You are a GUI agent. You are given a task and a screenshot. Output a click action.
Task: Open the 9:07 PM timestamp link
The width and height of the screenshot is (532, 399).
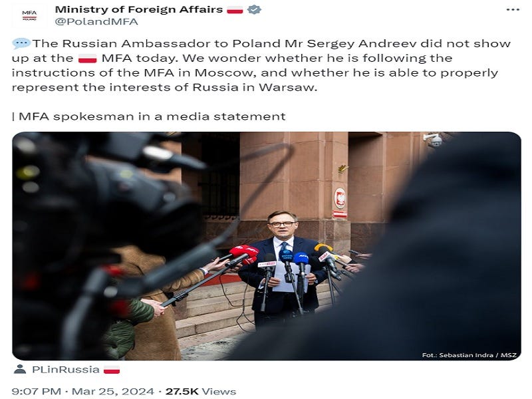tap(37, 392)
